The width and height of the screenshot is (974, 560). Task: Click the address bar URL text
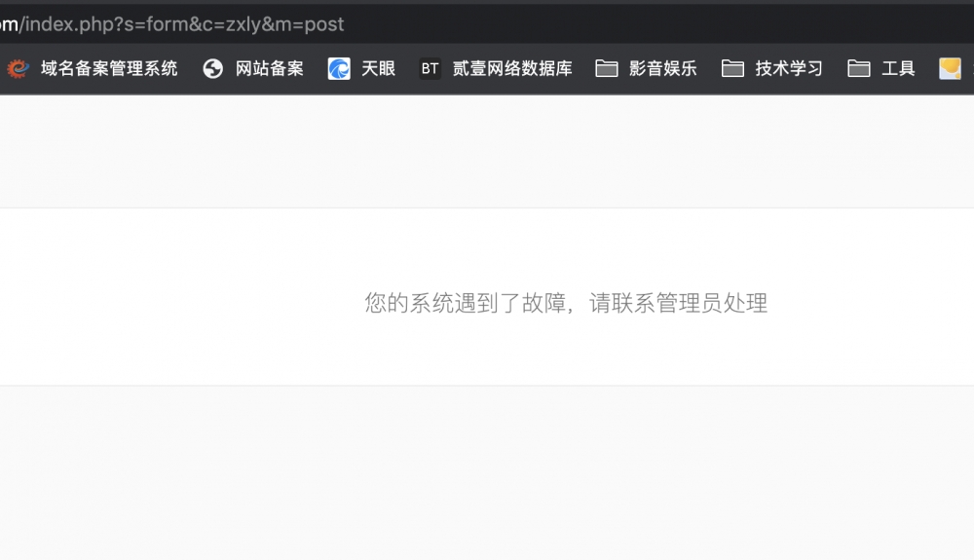point(171,24)
